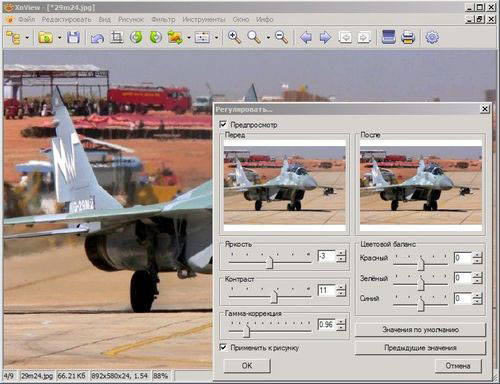
Task: Click the Гамма-коррекция spinner arrows
Action: [341, 324]
